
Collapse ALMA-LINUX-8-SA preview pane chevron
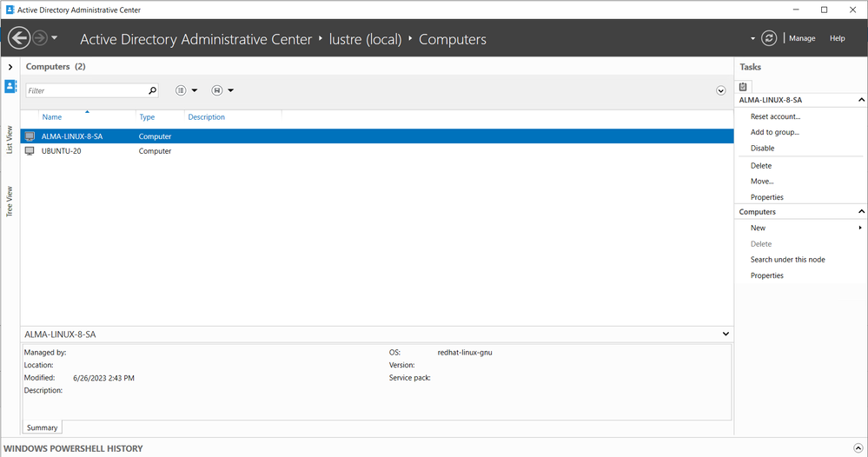click(x=726, y=334)
